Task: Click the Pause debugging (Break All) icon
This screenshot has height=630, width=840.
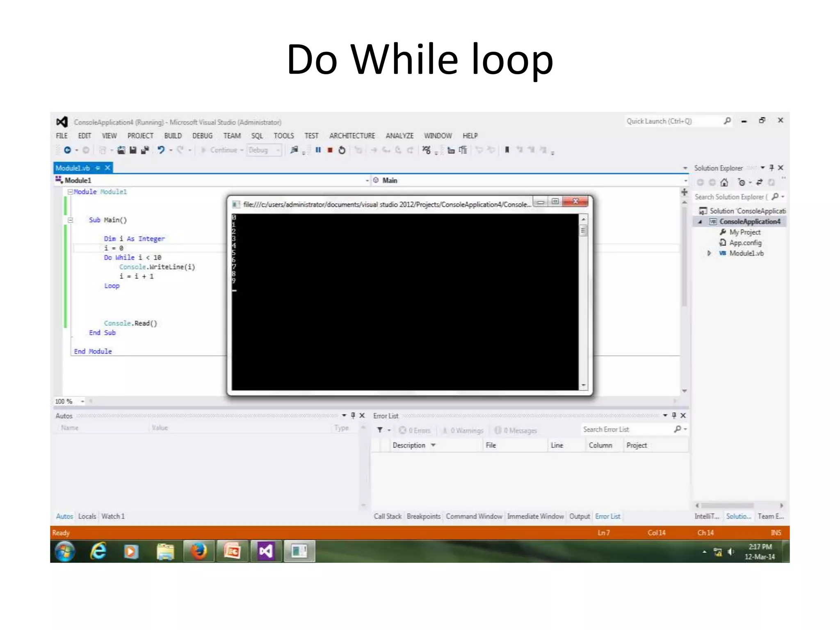Action: click(x=318, y=150)
